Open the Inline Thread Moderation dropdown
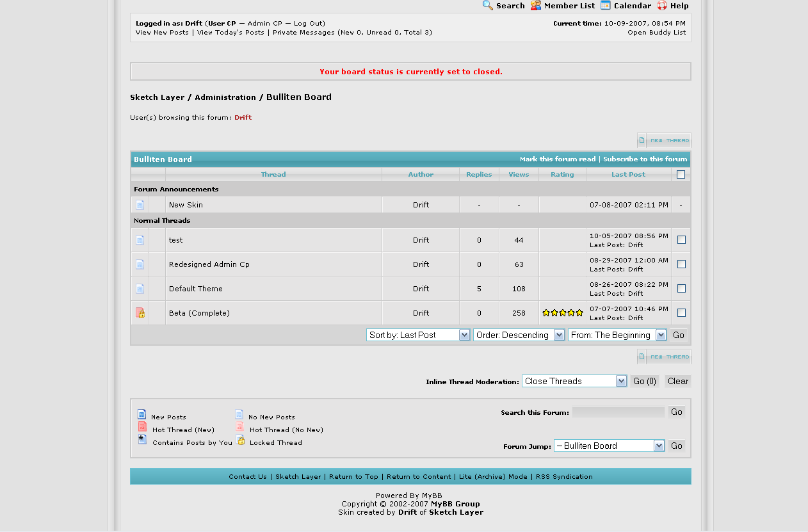 [x=574, y=381]
